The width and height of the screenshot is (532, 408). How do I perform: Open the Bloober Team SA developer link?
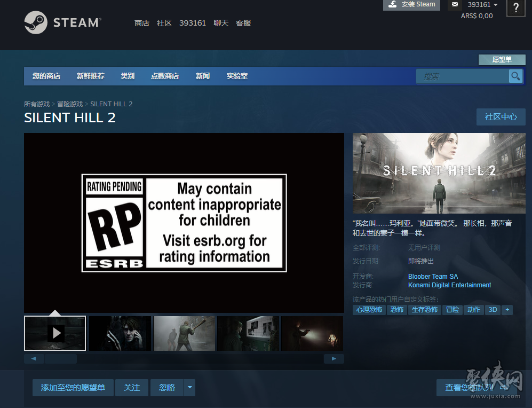[433, 276]
